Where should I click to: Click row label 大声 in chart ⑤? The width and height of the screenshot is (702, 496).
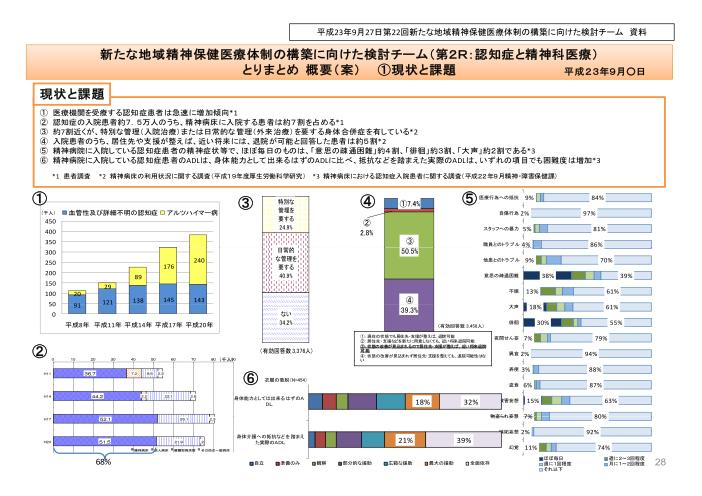click(x=514, y=307)
